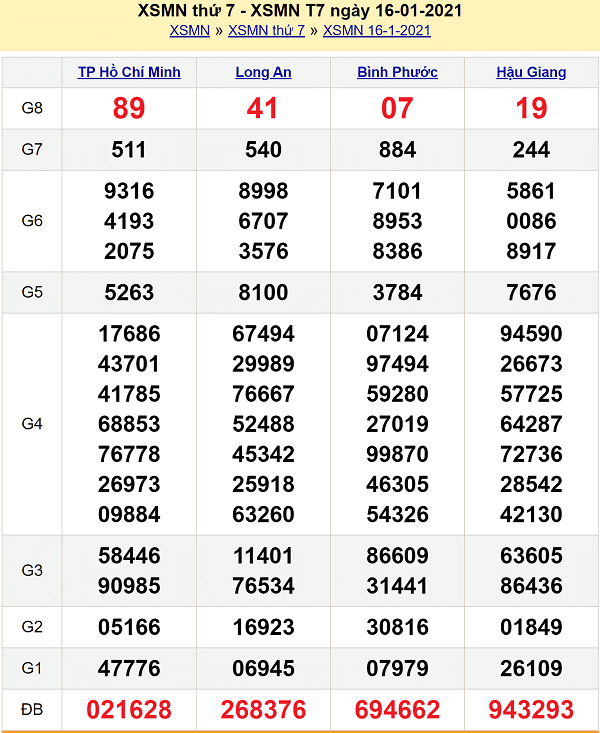The image size is (600, 733).
Task: Click G4 number 76778
Action: (x=129, y=454)
